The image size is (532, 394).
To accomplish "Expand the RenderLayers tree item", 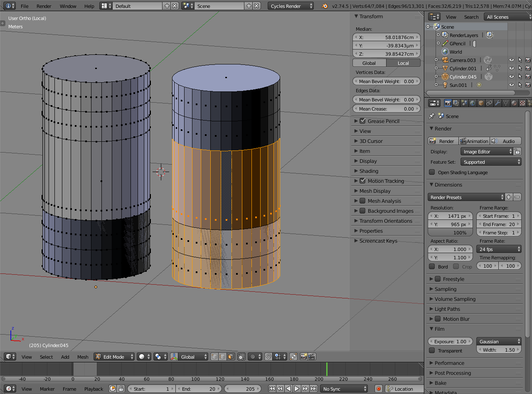I will pos(438,35).
